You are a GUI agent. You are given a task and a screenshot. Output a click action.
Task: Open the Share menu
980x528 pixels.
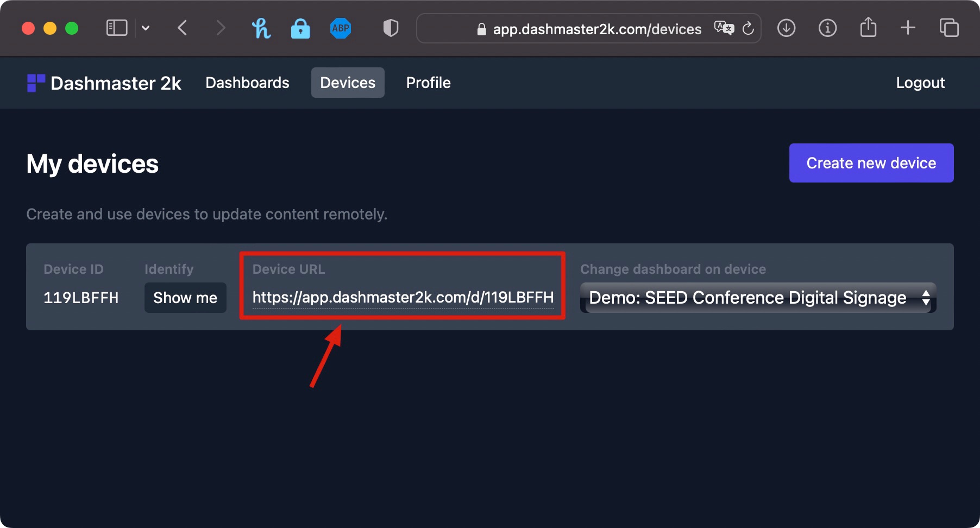(x=868, y=28)
